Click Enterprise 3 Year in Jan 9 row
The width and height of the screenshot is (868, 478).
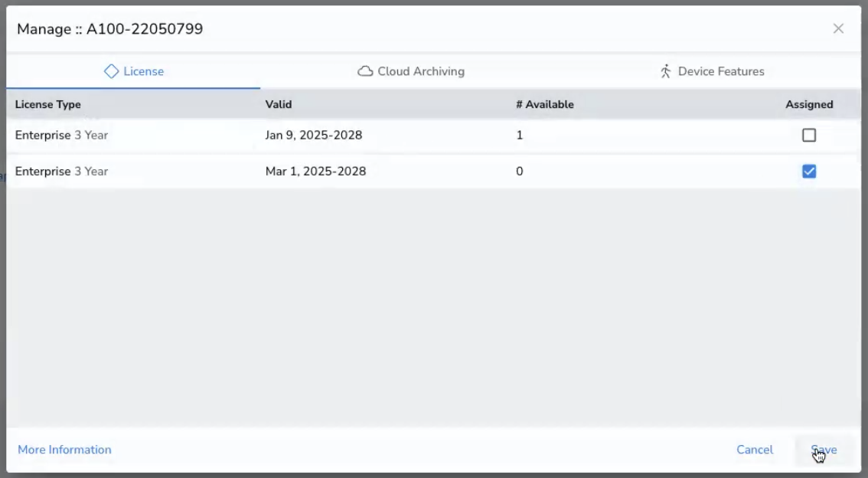[61, 135]
